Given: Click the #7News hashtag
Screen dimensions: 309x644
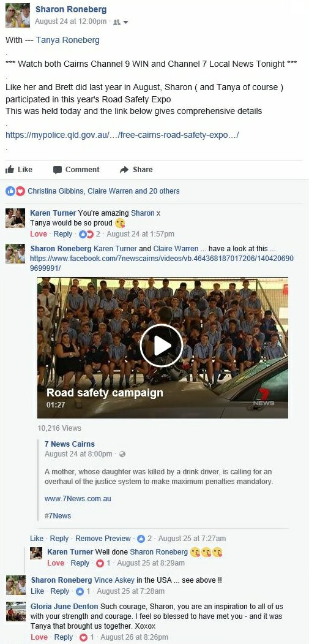Looking at the screenshot, I should (x=58, y=515).
